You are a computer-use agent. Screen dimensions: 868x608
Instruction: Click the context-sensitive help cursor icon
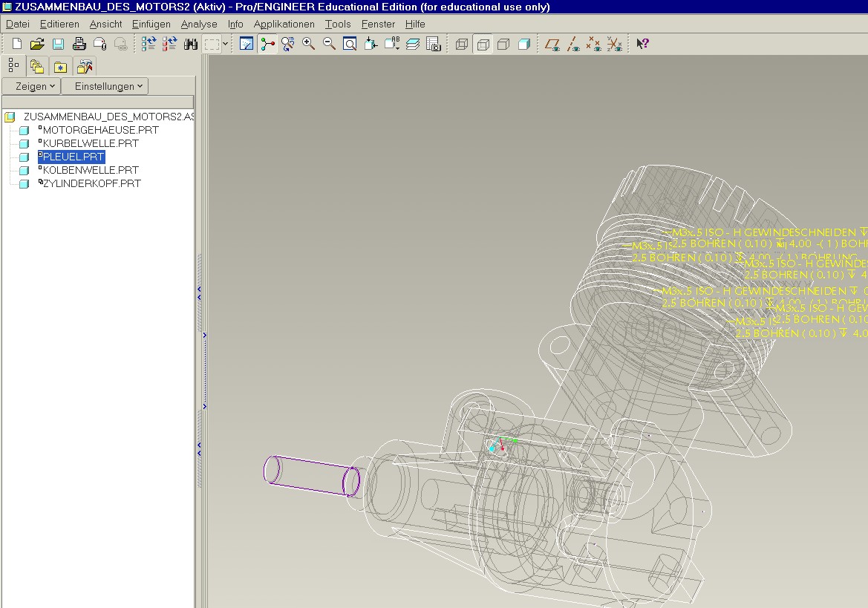coord(642,44)
